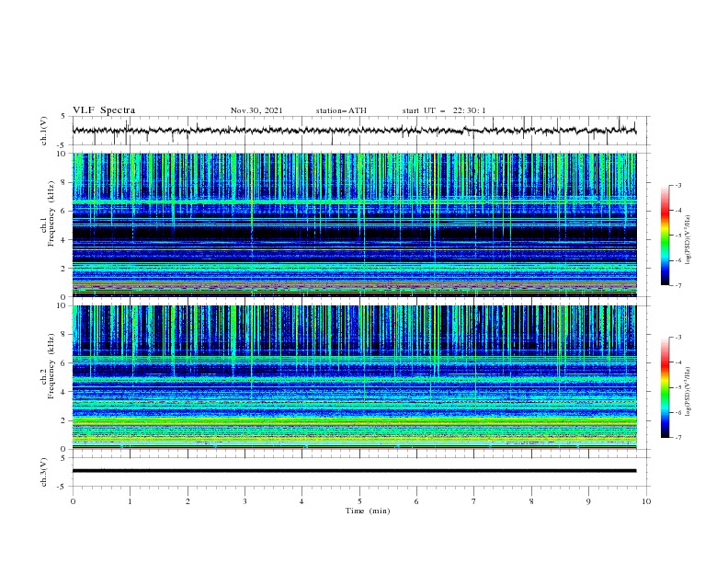728x563 pixels.
Task: Click the "ch.1(V)" axis label
Action: coord(44,131)
